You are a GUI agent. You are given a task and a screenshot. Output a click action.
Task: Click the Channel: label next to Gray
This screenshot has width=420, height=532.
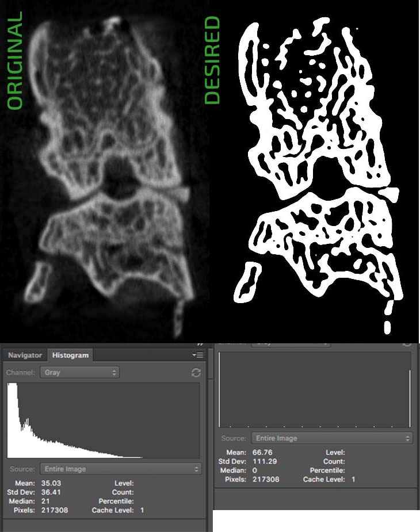[20, 373]
